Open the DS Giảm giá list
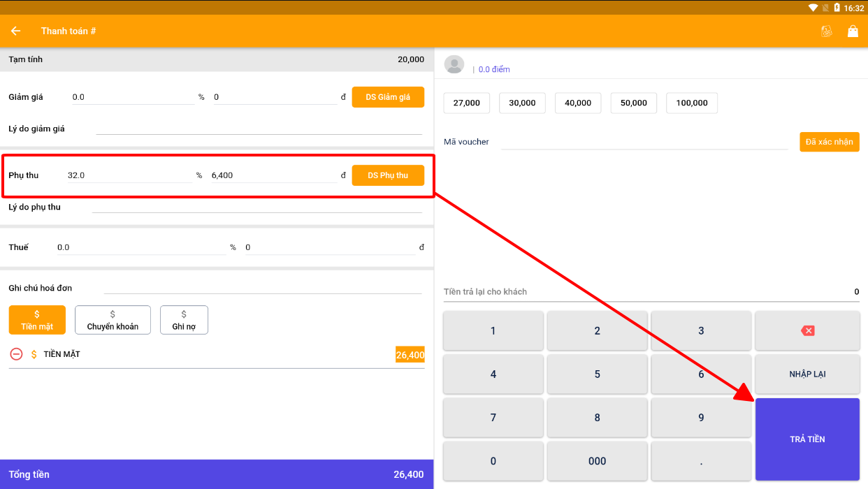Screen dimensions: 868x489 [x=388, y=97]
